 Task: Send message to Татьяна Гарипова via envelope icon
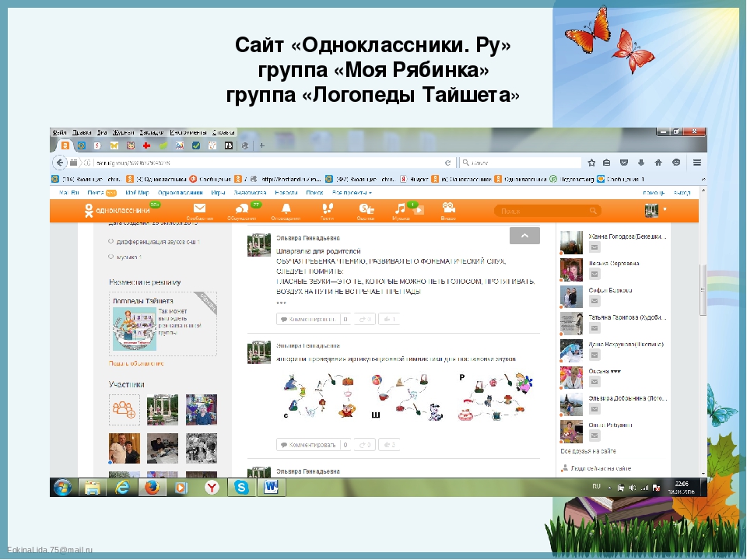click(x=594, y=328)
